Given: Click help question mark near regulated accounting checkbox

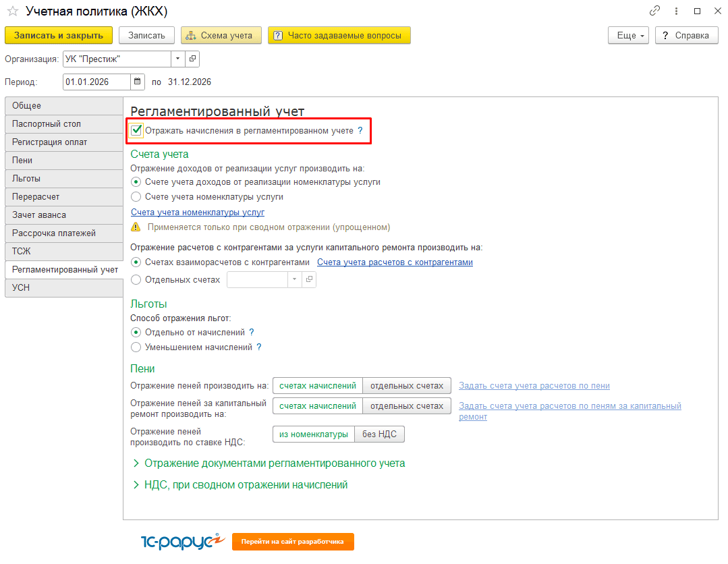Looking at the screenshot, I should coord(360,131).
